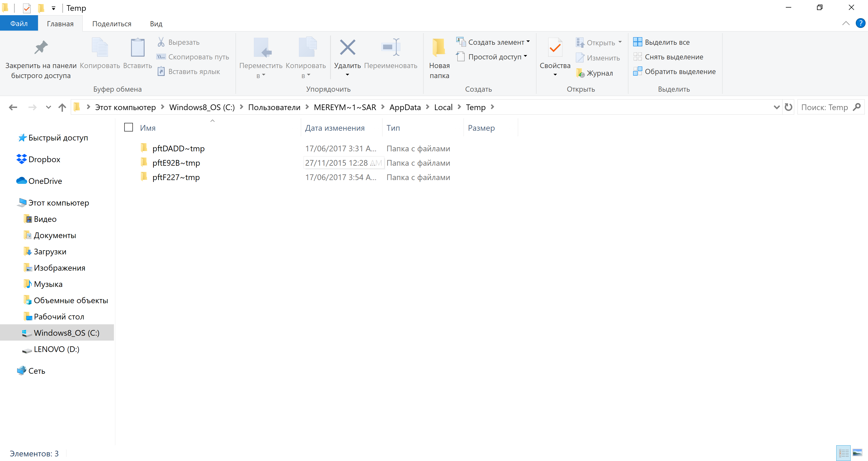Open the Создать элемент dropdown

click(x=528, y=42)
